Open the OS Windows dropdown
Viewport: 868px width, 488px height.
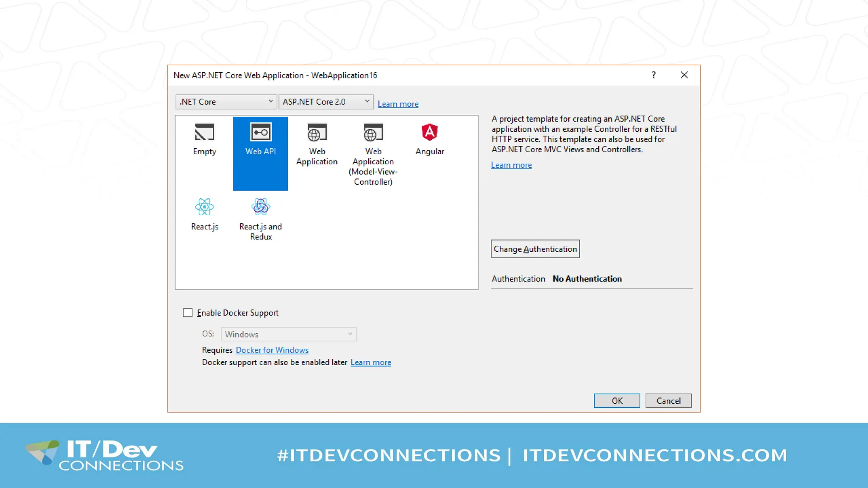(289, 334)
